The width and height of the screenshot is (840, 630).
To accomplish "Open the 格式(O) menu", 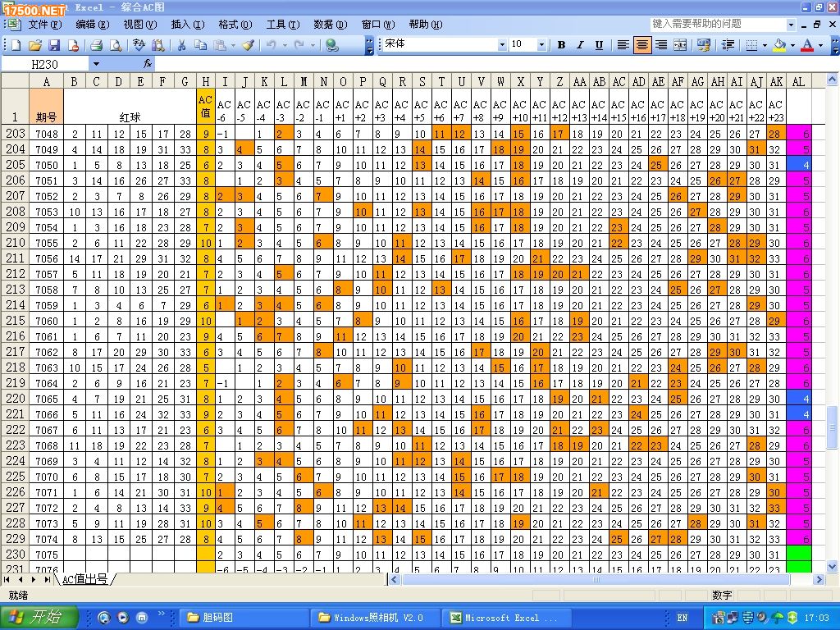I will [x=235, y=24].
